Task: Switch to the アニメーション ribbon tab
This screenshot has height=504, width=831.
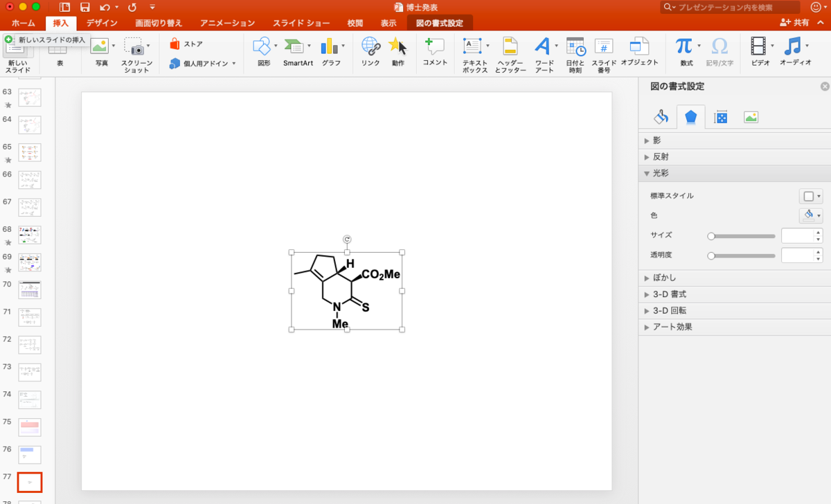Action: click(227, 23)
